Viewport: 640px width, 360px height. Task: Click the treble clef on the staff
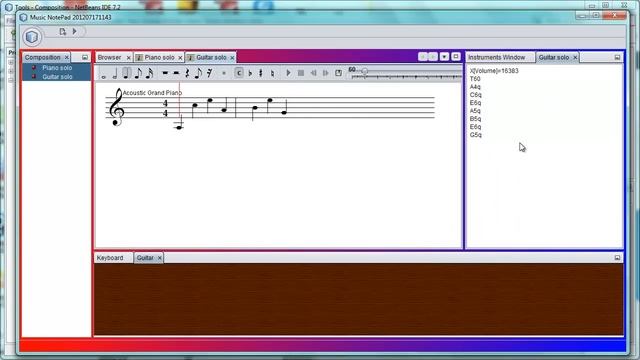pyautogui.click(x=117, y=107)
